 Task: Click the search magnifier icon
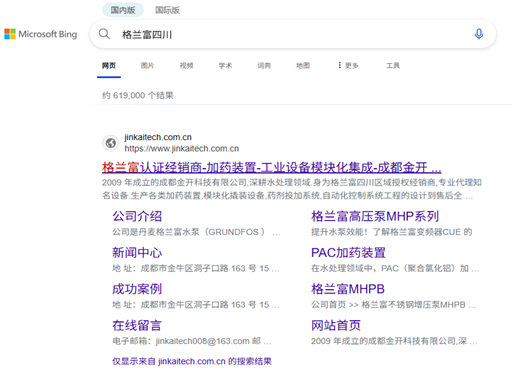pos(104,34)
